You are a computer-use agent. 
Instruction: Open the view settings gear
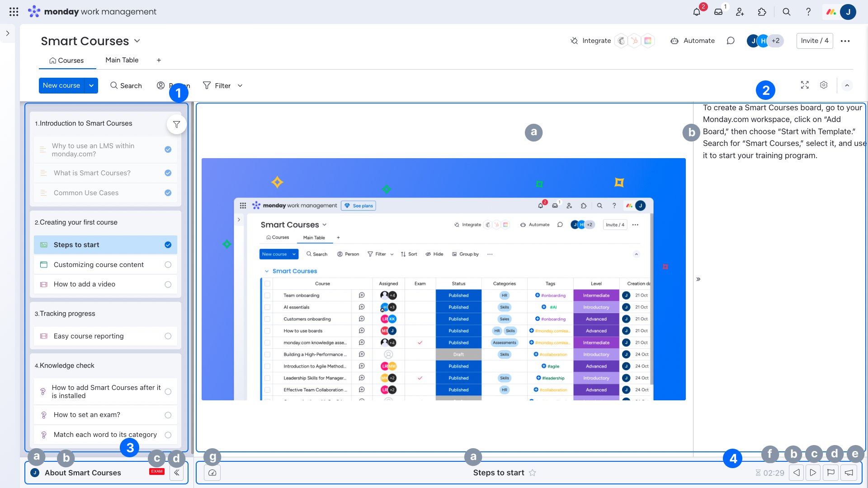pyautogui.click(x=824, y=85)
